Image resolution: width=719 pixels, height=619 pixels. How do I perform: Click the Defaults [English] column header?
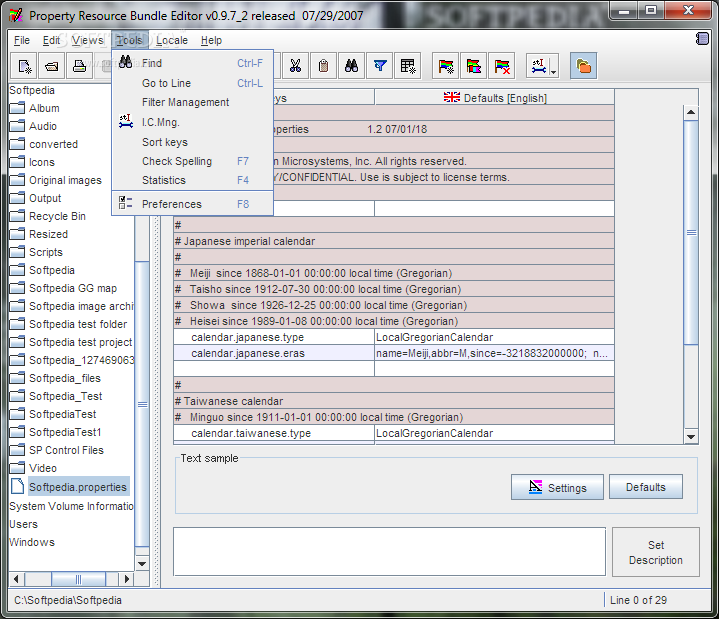pyautogui.click(x=494, y=98)
